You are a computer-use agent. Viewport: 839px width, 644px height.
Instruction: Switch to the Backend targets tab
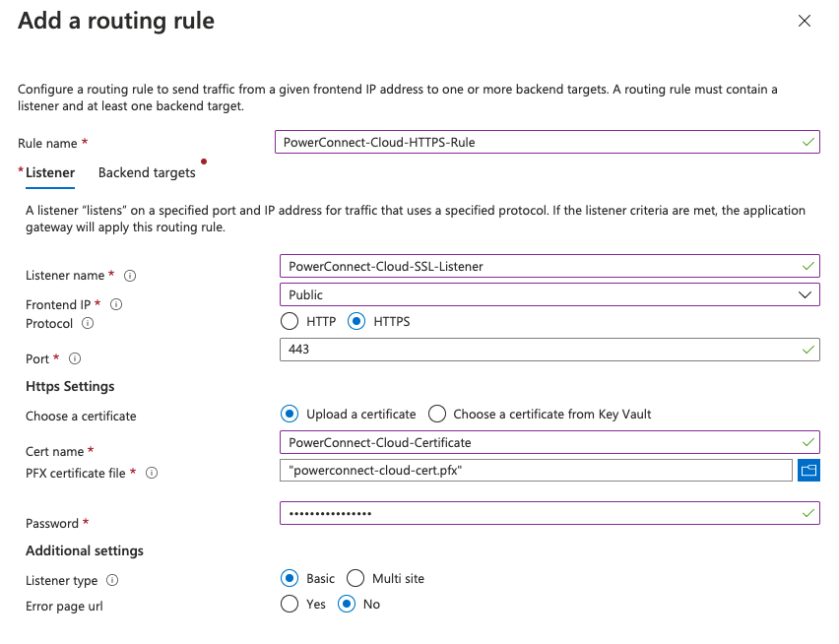point(147,173)
